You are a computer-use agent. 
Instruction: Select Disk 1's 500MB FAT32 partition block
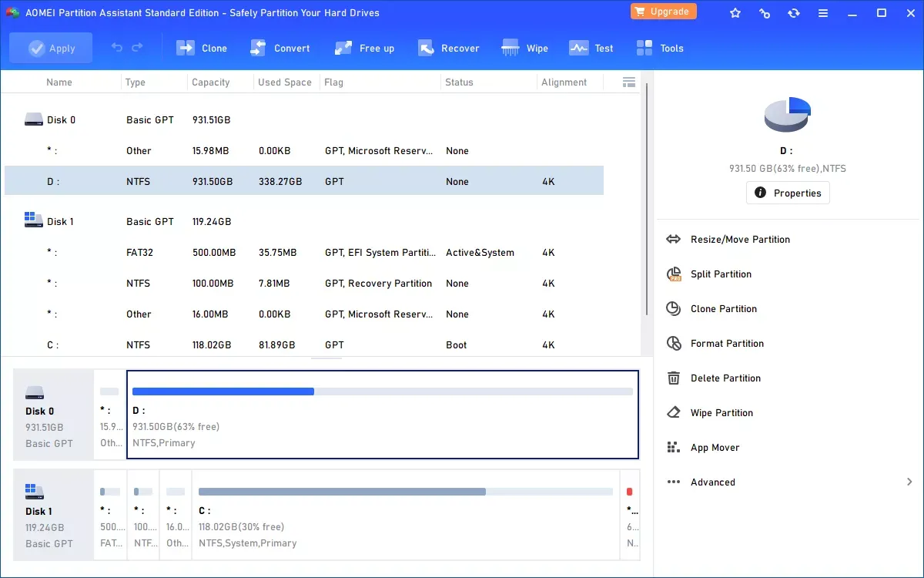coord(110,515)
